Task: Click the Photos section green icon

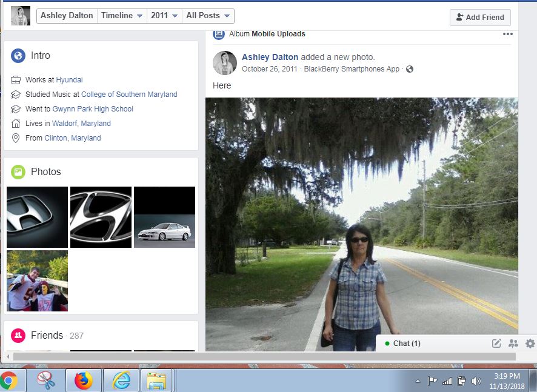Action: [x=18, y=172]
